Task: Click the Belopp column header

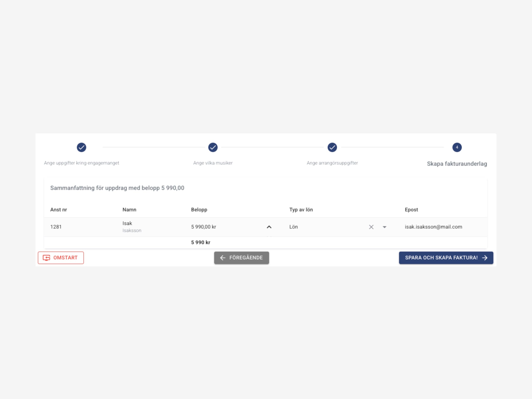Action: coord(199,210)
